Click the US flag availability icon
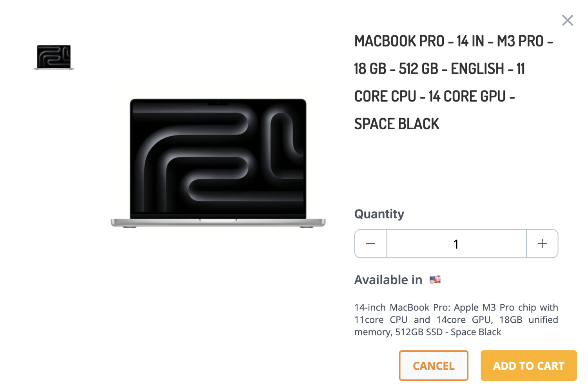Image resolution: width=588 pixels, height=392 pixels. click(435, 280)
